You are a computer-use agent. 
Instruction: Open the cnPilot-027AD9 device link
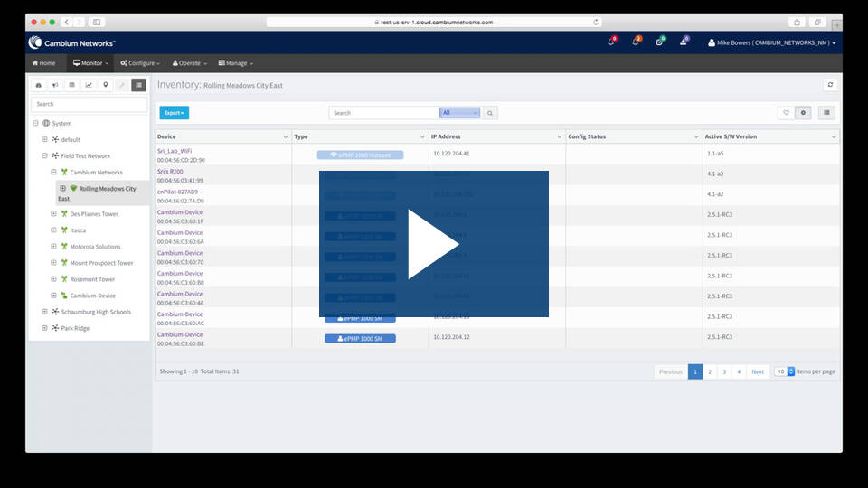coord(177,192)
